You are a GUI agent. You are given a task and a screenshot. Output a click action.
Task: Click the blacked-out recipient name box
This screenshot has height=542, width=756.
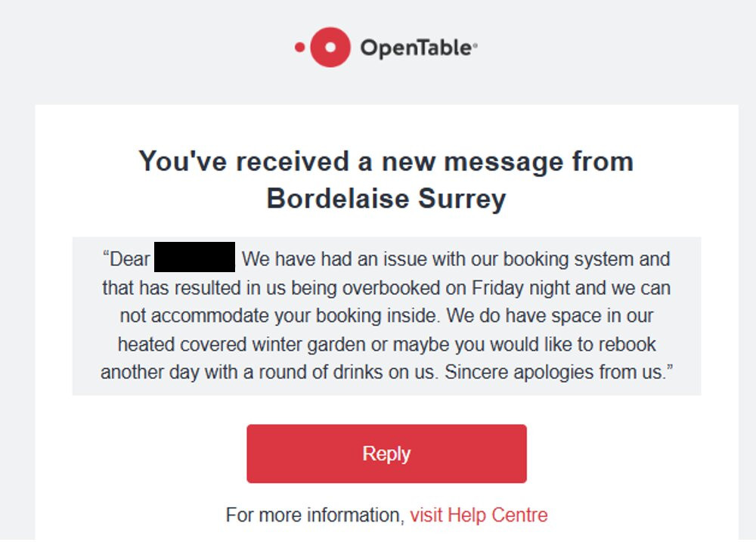(x=194, y=258)
